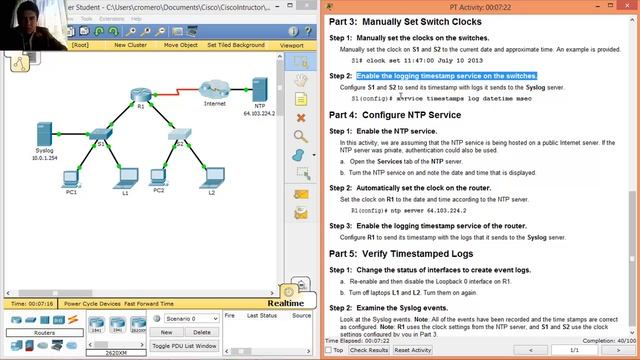Select the Connections lightning bolt icon

point(73,320)
